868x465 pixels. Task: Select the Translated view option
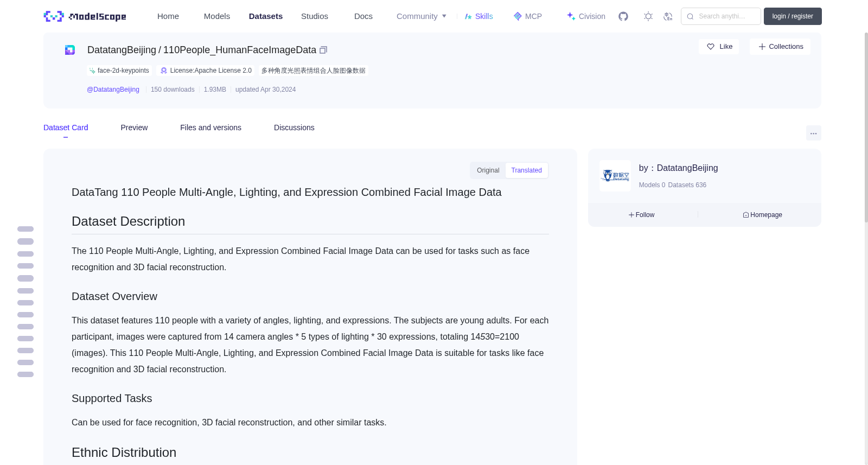pos(526,170)
